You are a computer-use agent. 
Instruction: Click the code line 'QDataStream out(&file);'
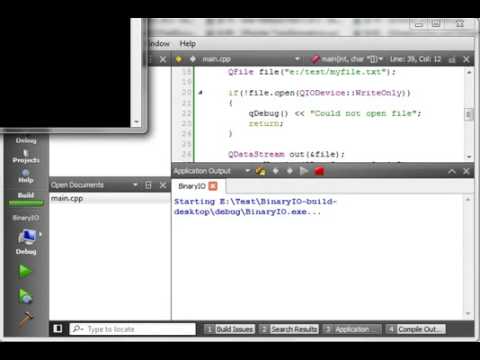pos(286,154)
